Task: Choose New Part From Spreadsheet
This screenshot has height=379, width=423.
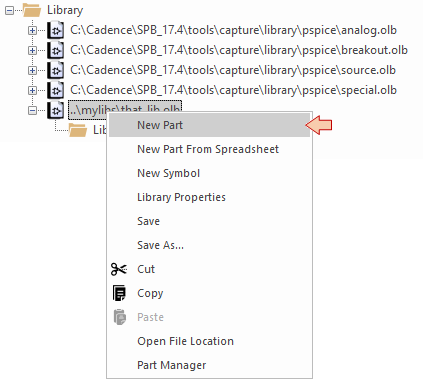Action: tap(209, 149)
